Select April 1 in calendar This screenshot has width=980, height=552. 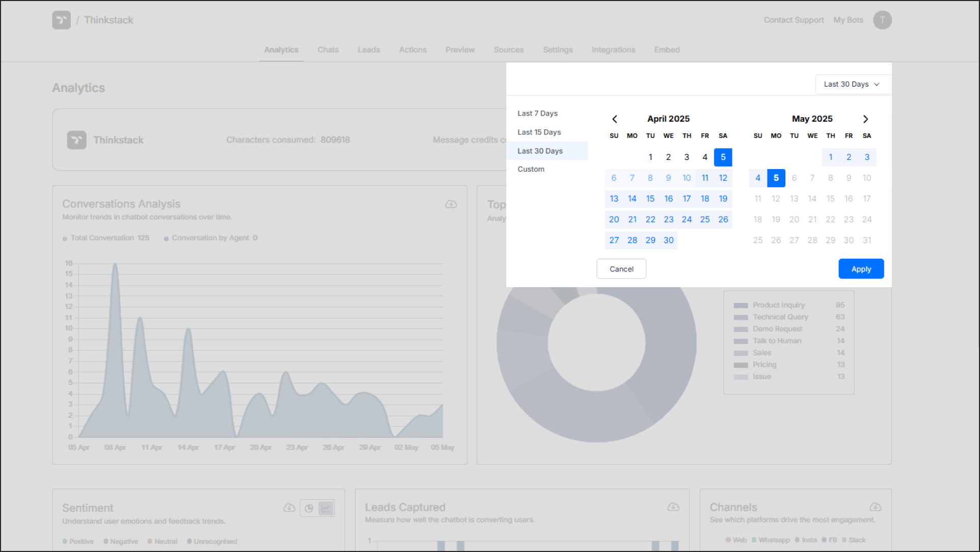650,157
